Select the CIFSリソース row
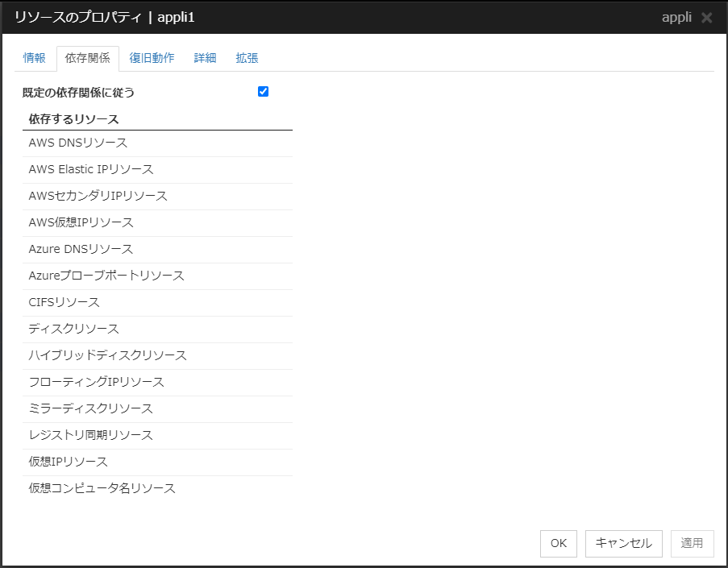 point(64,302)
